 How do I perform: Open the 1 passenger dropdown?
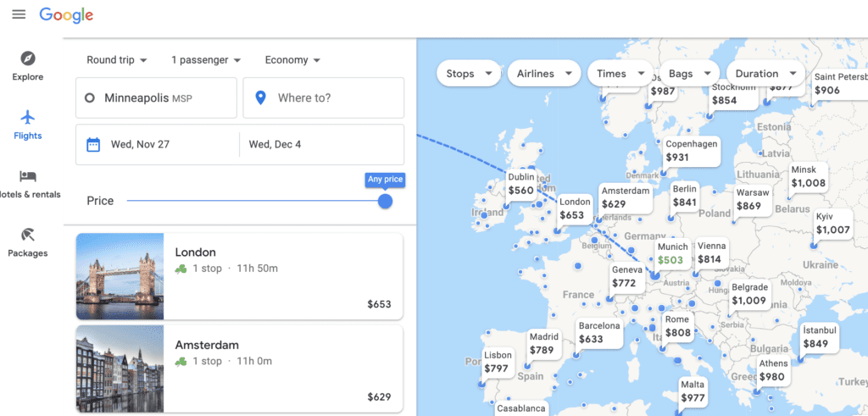click(x=206, y=60)
